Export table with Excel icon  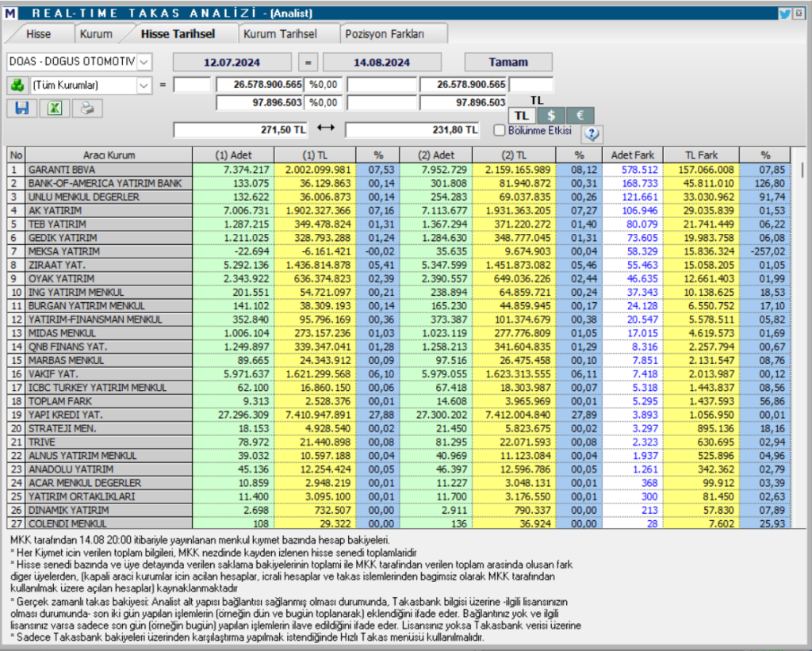point(55,109)
